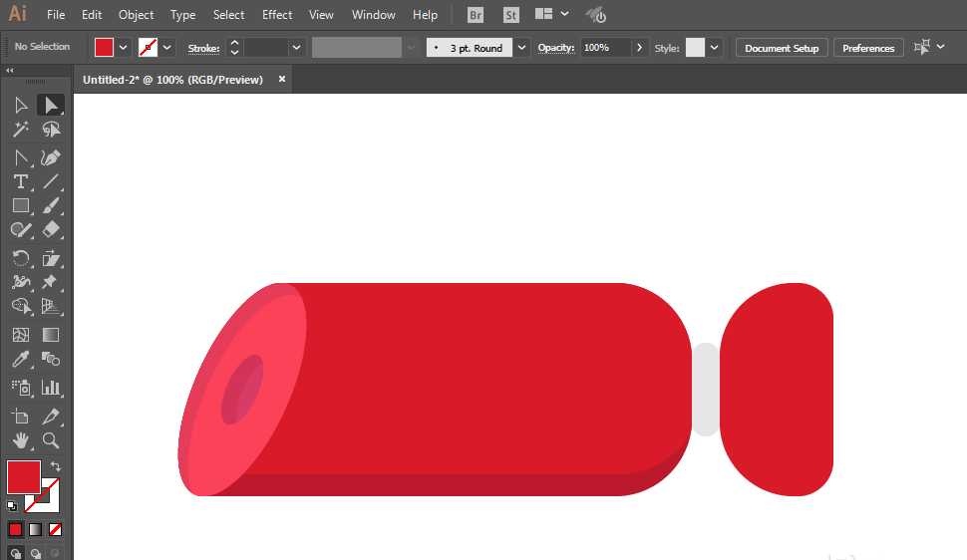Open Adobe Stock via St icon
Viewport: 967px width, 560px height.
pos(510,15)
